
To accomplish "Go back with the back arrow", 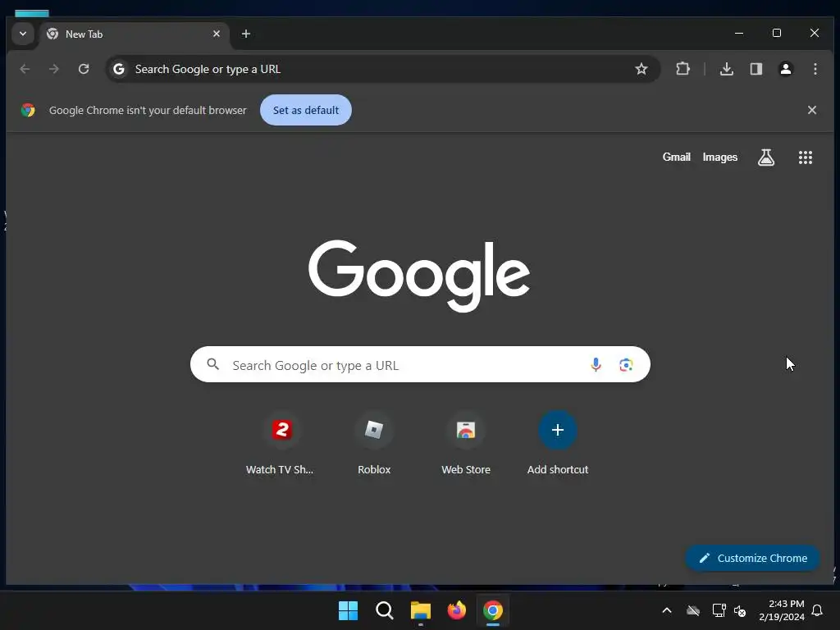I will pos(25,69).
